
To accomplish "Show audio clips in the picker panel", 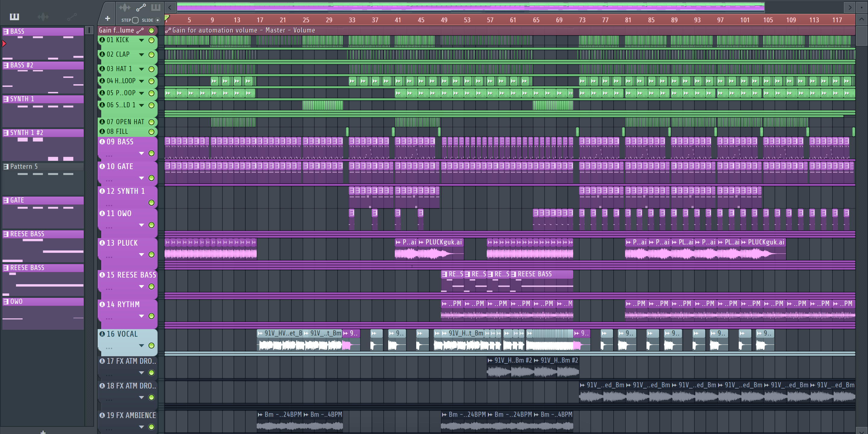I will click(43, 17).
